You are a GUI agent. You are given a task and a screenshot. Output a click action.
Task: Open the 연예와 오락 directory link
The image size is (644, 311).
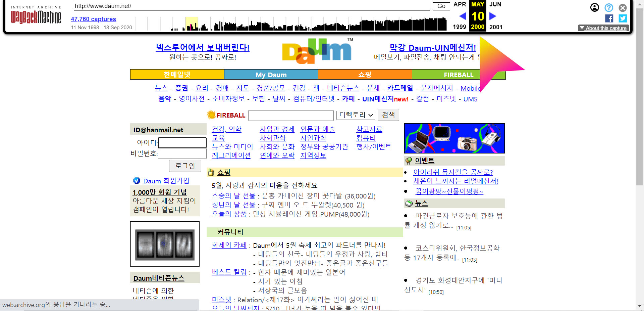[x=277, y=155]
